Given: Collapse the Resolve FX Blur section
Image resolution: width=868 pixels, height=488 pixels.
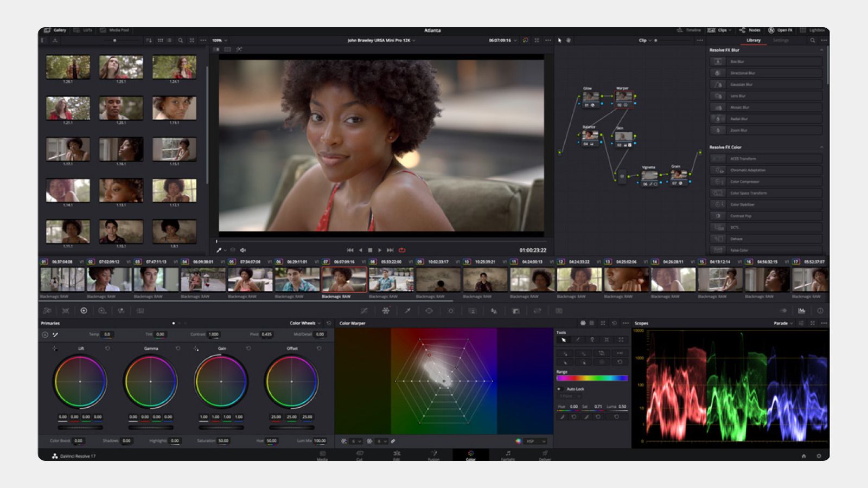Looking at the screenshot, I should tap(821, 50).
